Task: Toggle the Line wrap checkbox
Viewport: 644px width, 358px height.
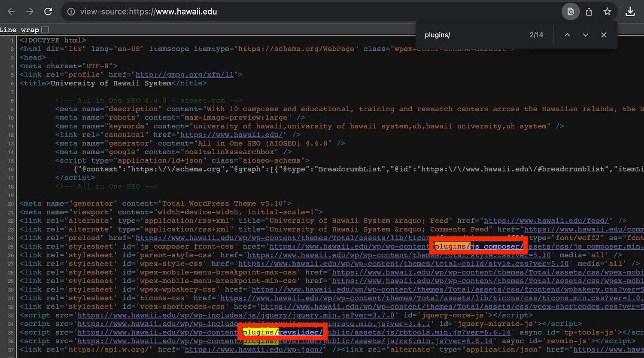Action: [x=45, y=29]
